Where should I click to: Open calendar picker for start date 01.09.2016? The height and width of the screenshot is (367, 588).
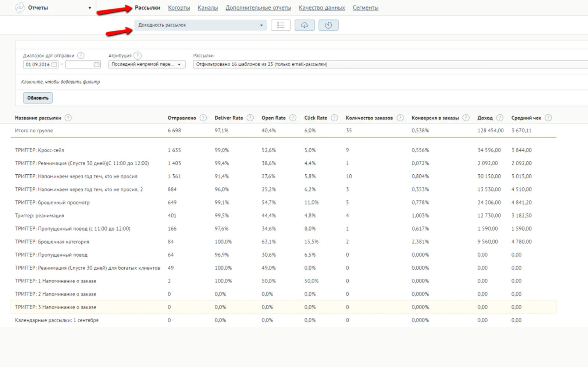click(54, 64)
